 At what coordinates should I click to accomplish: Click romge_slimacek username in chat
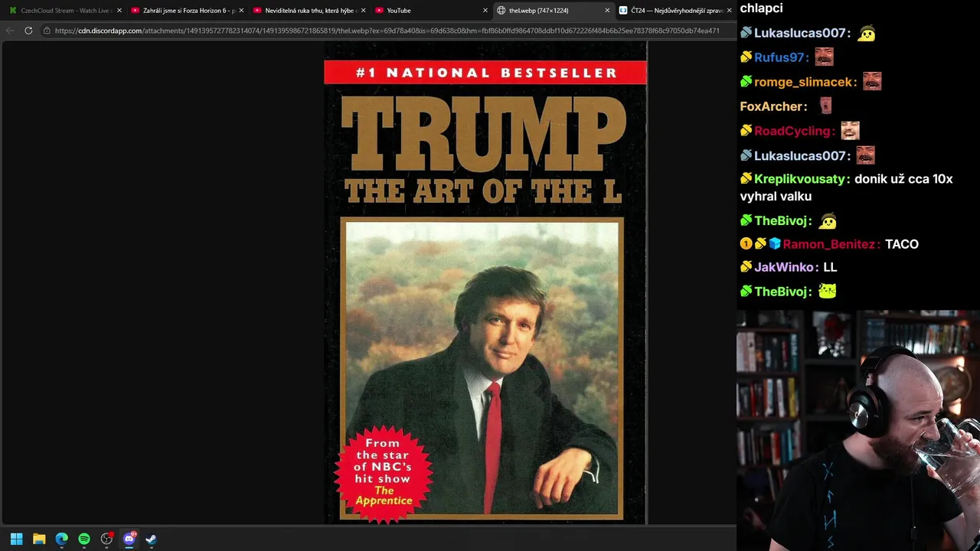[x=803, y=82]
